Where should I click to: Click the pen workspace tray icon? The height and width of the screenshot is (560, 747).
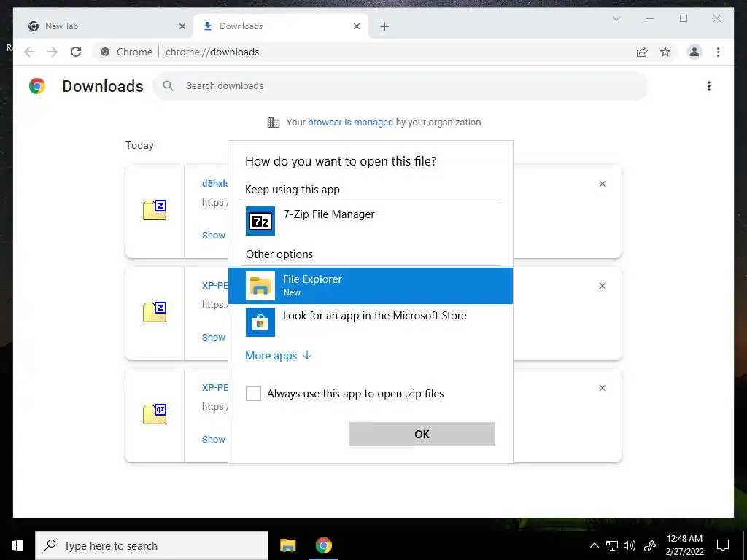click(x=650, y=545)
